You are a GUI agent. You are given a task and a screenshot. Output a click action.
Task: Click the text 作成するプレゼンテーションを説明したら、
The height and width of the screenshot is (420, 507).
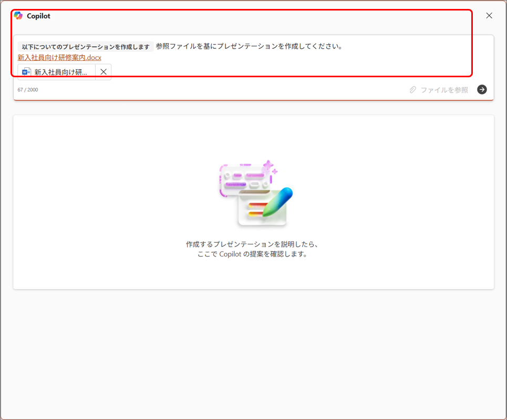click(253, 244)
